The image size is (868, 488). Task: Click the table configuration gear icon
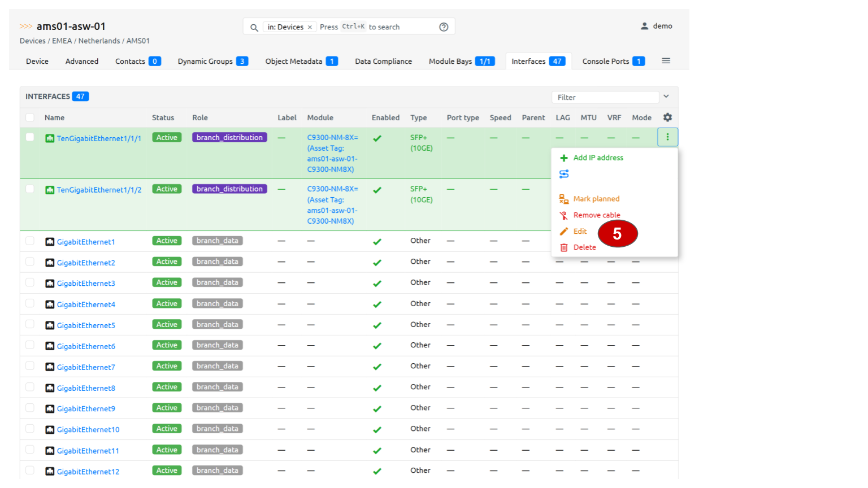[x=667, y=117]
